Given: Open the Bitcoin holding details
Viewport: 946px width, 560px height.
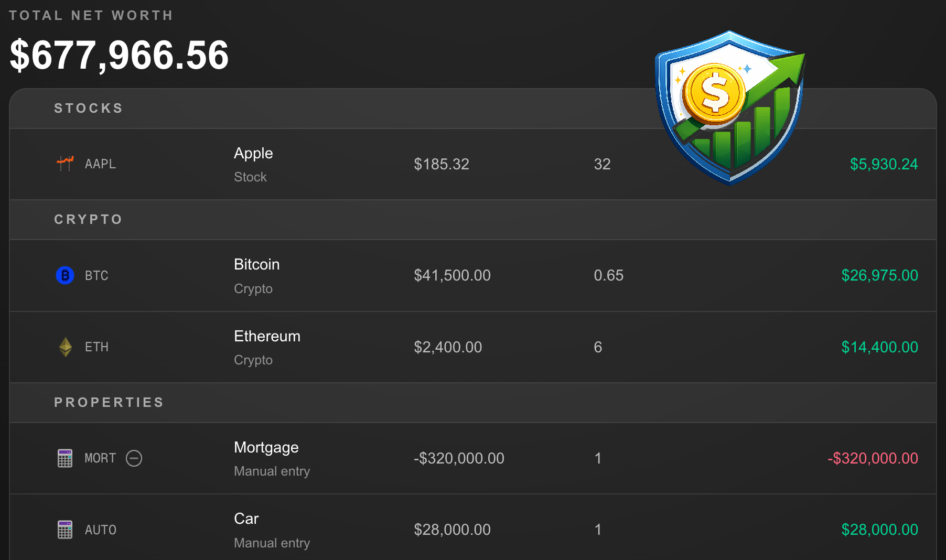Looking at the screenshot, I should point(257,264).
